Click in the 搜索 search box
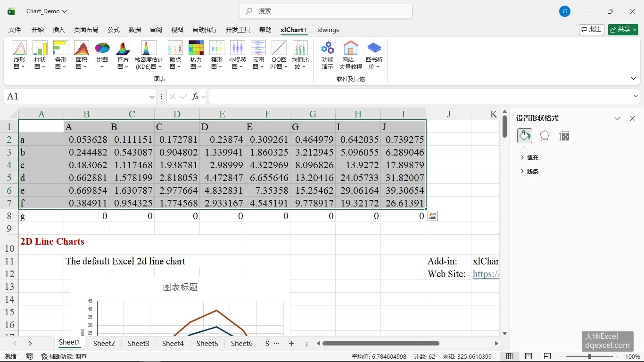Image resolution: width=644 pixels, height=362 pixels. point(326,11)
